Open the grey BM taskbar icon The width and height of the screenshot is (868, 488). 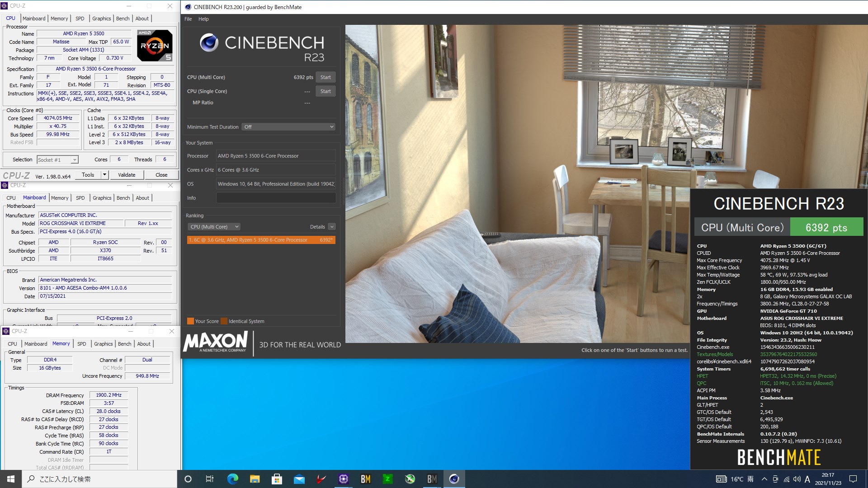(x=432, y=479)
